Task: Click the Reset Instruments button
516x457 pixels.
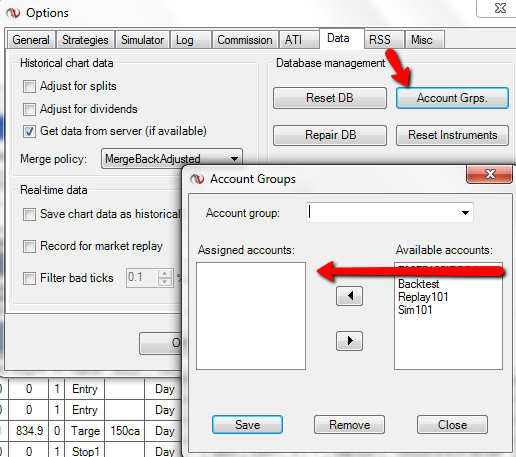Action: 452,135
